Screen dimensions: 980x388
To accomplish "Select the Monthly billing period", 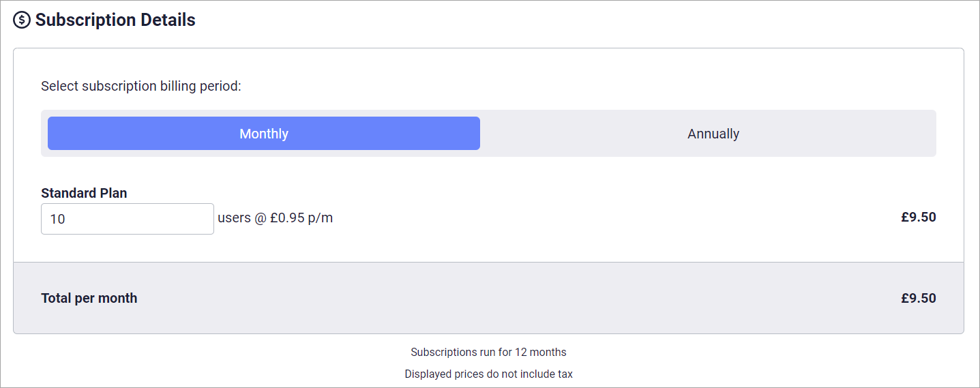I will [x=264, y=134].
